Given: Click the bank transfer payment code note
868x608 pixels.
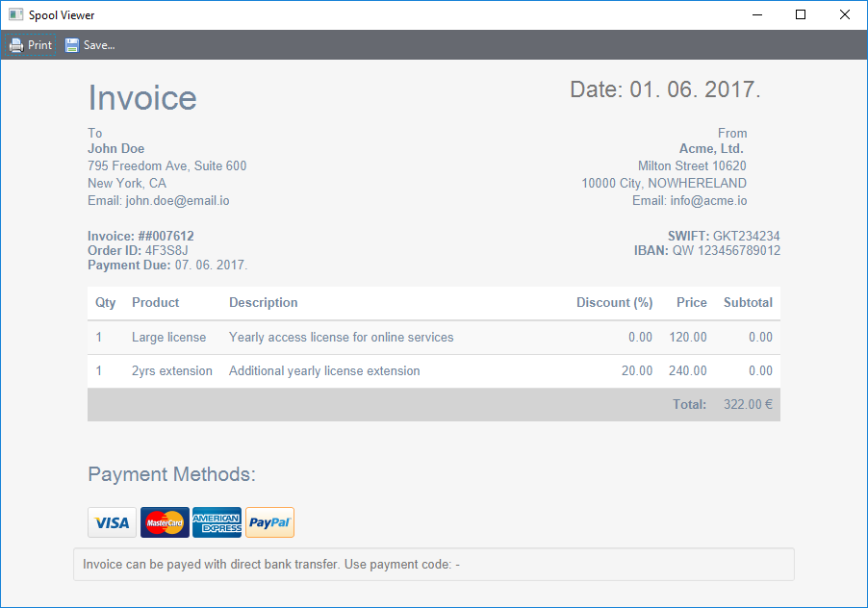Looking at the screenshot, I should tap(271, 565).
